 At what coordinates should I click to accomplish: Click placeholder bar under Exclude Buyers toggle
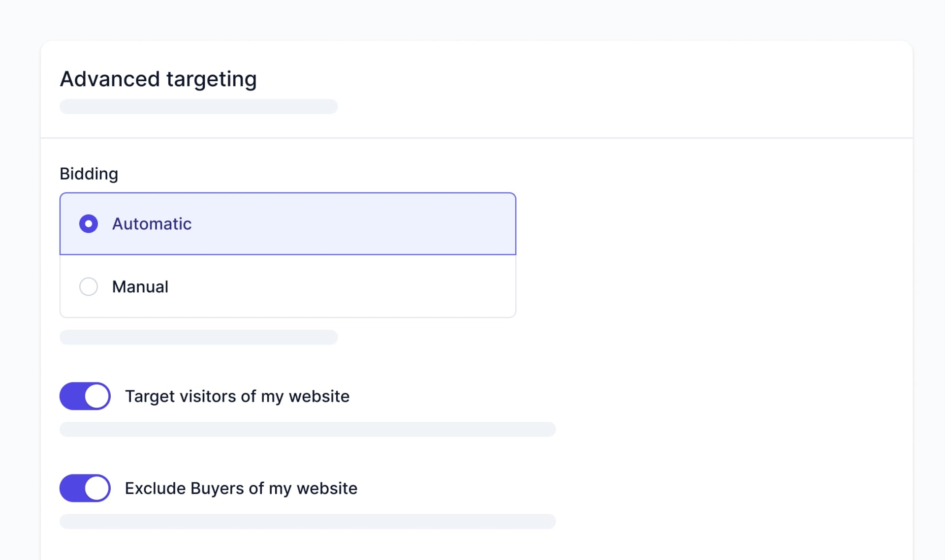click(308, 522)
